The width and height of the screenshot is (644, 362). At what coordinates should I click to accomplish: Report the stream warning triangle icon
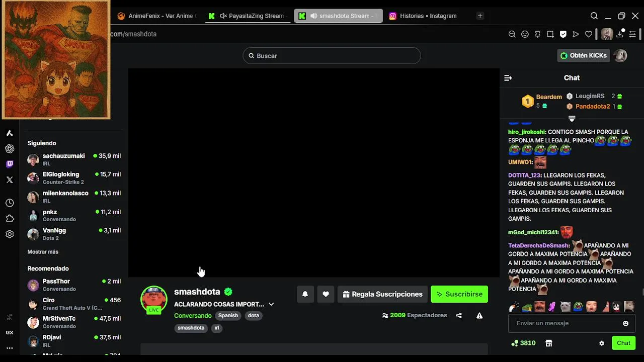click(479, 316)
